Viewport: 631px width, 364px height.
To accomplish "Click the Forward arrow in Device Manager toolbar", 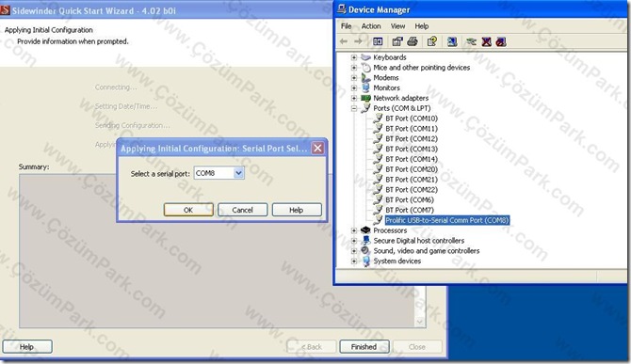I will pyautogui.click(x=358, y=41).
